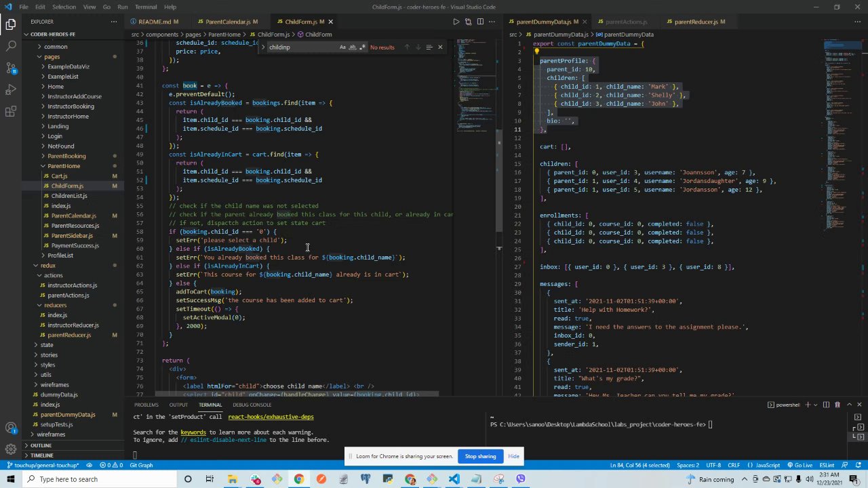Toggle Match Whole Word in find widget
The image size is (868, 488).
pos(352,47)
